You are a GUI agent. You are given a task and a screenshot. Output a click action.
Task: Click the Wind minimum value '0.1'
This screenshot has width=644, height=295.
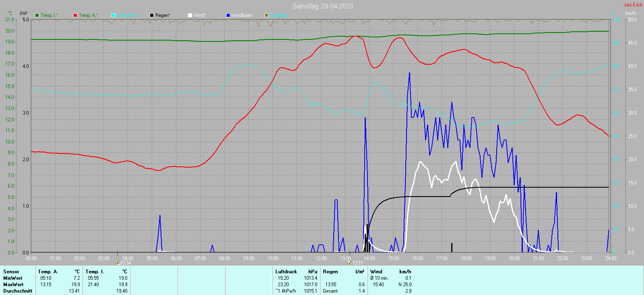coord(409,278)
